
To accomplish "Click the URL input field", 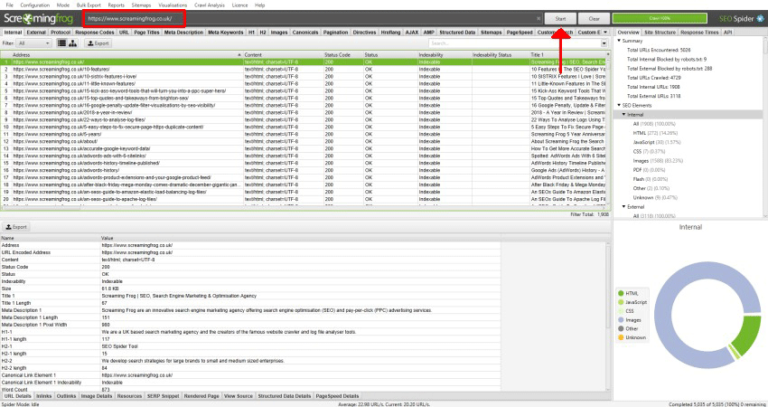I will (310, 19).
